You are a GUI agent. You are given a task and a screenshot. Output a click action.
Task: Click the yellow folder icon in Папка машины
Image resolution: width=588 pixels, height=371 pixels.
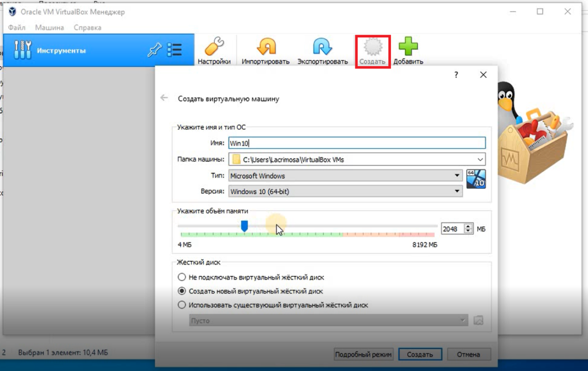tap(236, 160)
